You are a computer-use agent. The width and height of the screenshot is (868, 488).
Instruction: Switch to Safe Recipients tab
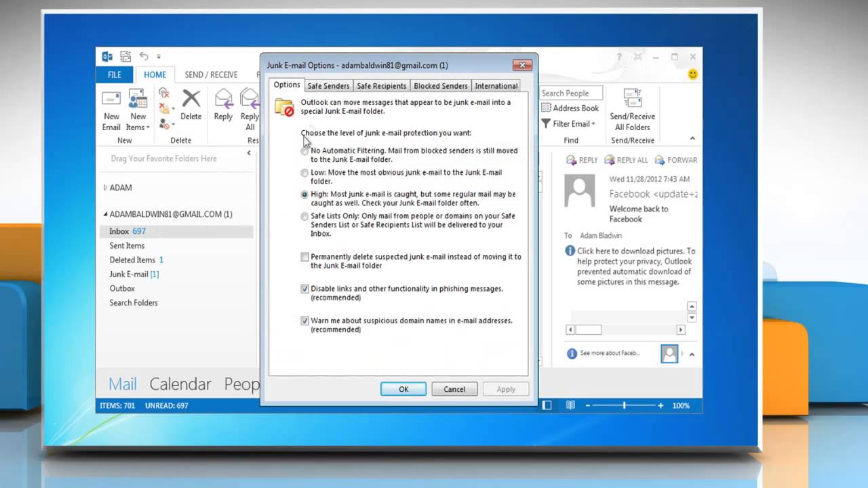(x=382, y=86)
